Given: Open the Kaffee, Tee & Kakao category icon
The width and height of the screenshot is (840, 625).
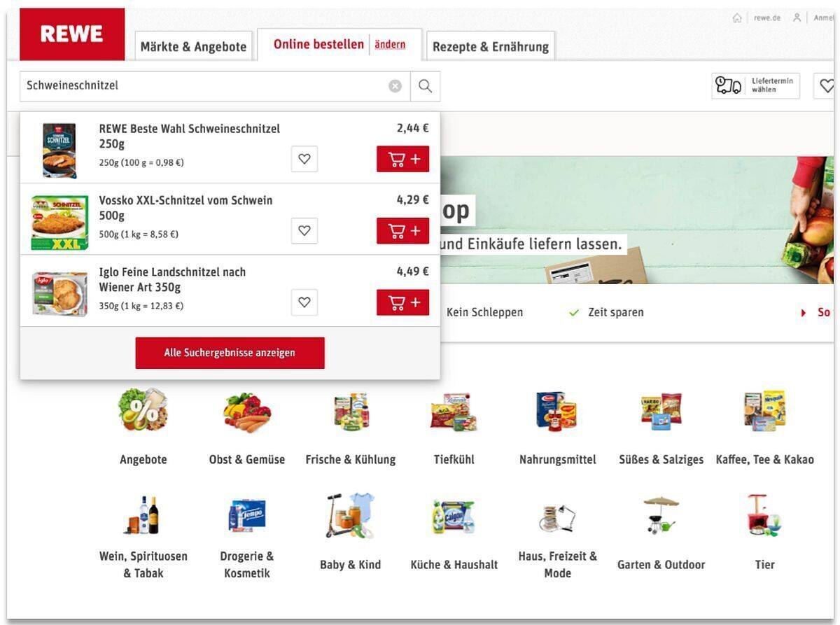Looking at the screenshot, I should point(764,411).
